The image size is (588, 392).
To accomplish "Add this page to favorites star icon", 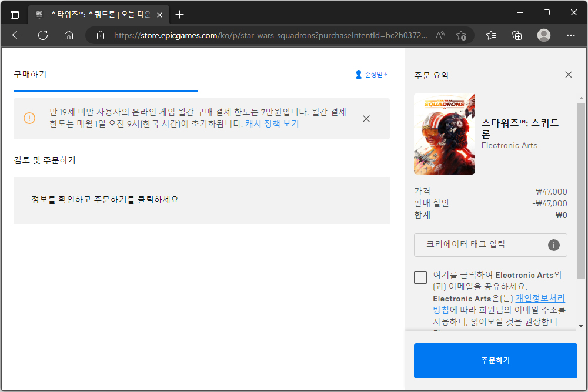I will coord(461,35).
